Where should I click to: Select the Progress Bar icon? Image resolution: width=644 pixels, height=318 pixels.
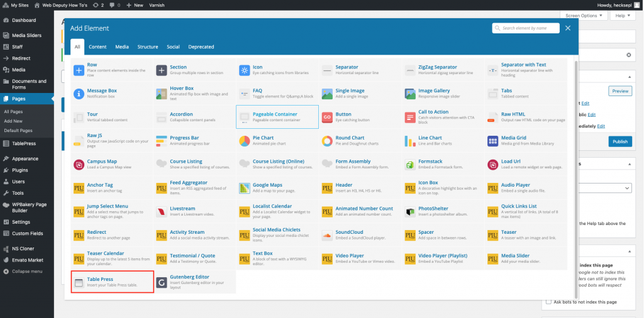[162, 141]
